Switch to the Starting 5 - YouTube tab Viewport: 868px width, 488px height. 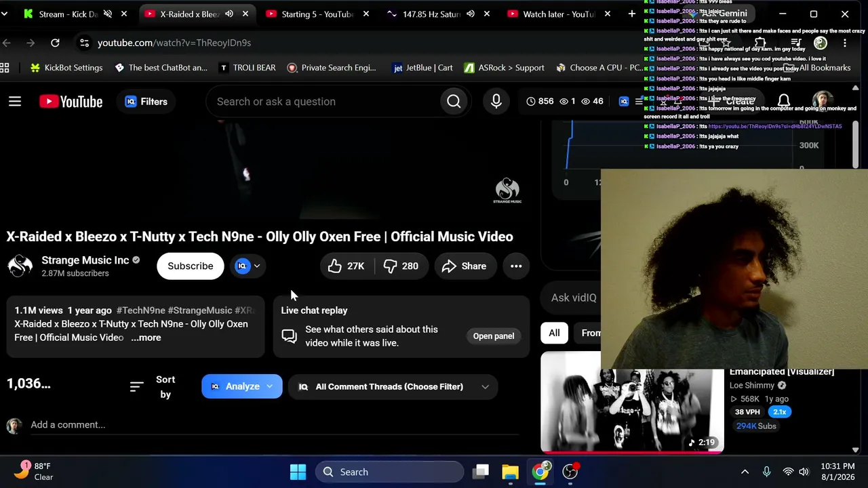coord(317,14)
